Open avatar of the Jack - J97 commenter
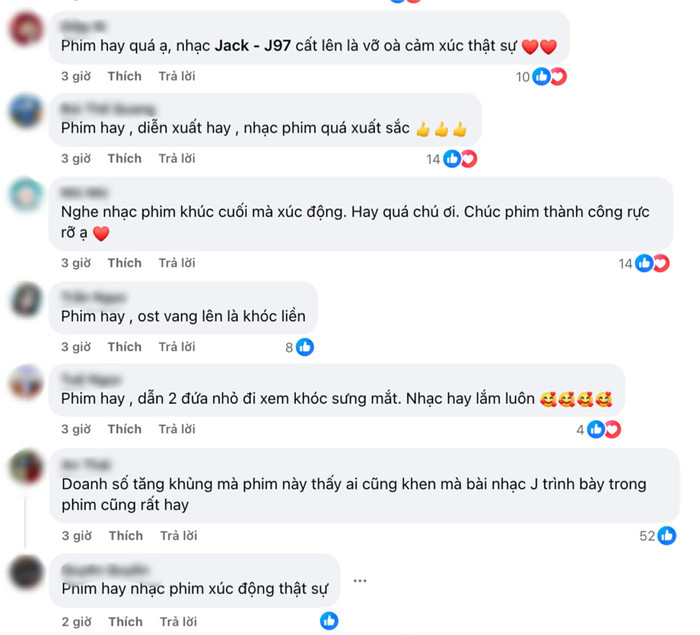 click(26, 29)
